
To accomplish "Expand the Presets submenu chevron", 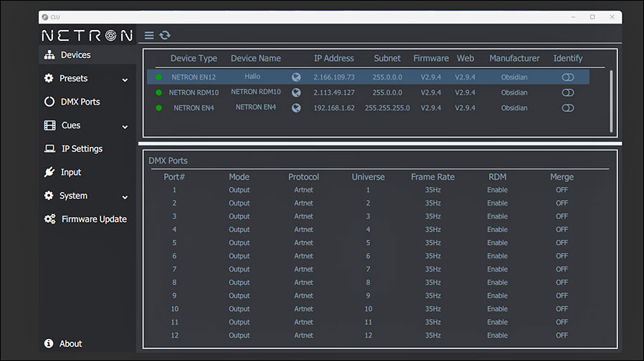I will coord(125,80).
